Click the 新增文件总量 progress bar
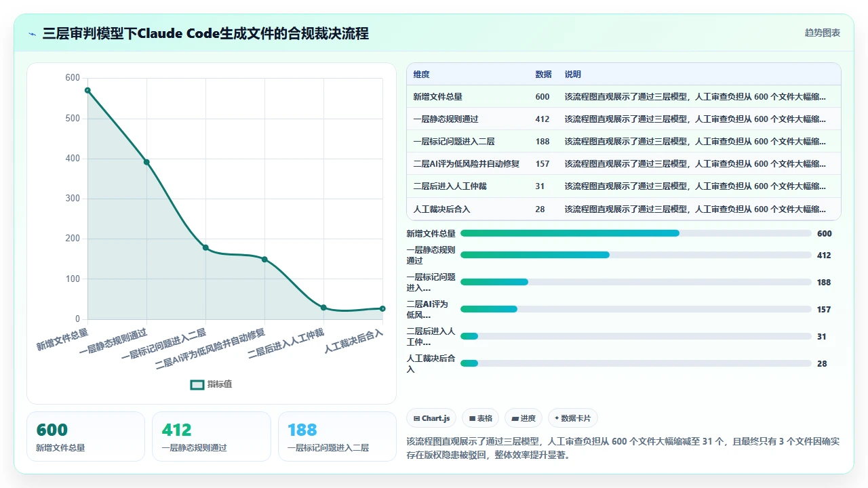Screen dimensions: 868x488 tap(636, 233)
